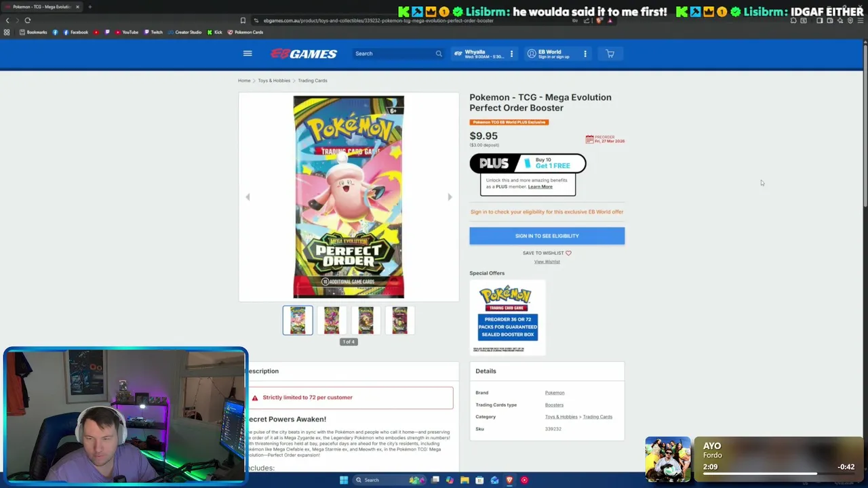Open the Facebook bookmark
868x488 pixels.
[75, 32]
